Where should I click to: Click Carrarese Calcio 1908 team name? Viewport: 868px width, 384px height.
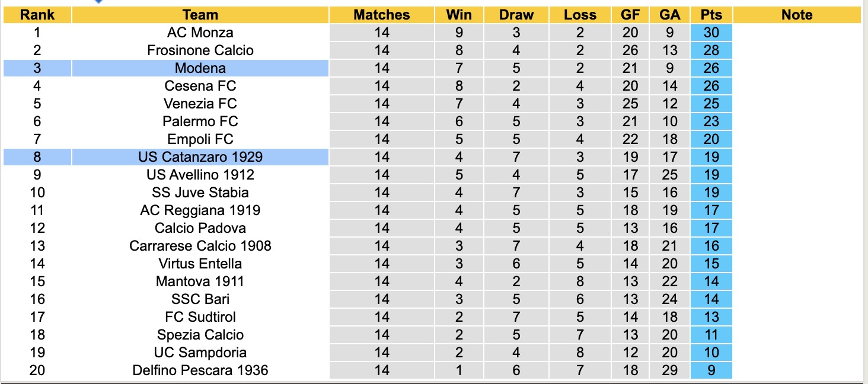[200, 246]
